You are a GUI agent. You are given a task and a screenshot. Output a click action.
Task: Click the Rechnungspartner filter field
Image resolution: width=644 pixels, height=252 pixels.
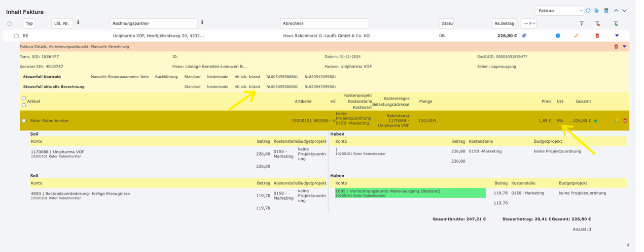click(153, 23)
